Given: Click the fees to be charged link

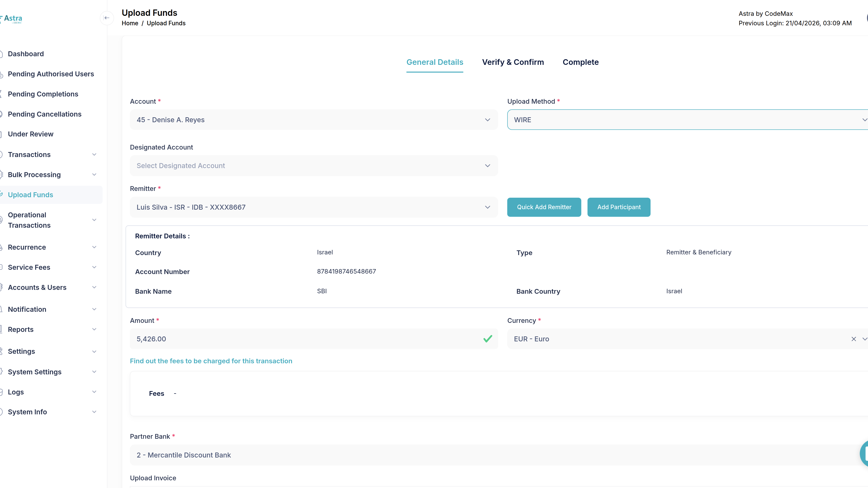Looking at the screenshot, I should click(211, 361).
